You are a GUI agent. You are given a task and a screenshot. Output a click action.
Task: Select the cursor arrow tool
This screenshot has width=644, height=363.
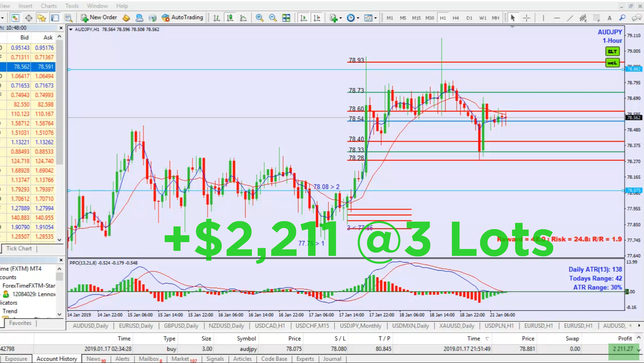pos(513,18)
